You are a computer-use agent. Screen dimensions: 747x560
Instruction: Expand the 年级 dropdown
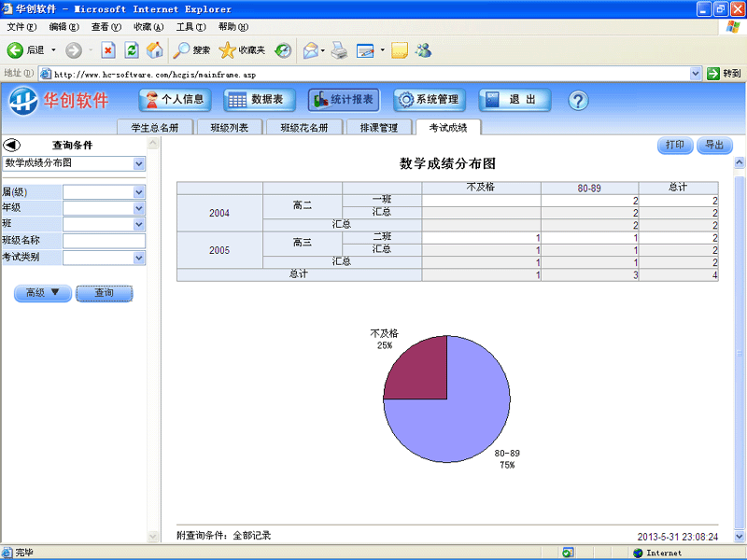tap(139, 208)
